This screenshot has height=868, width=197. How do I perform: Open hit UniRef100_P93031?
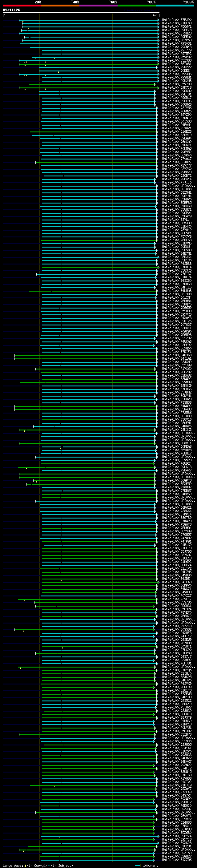tap(176, 43)
